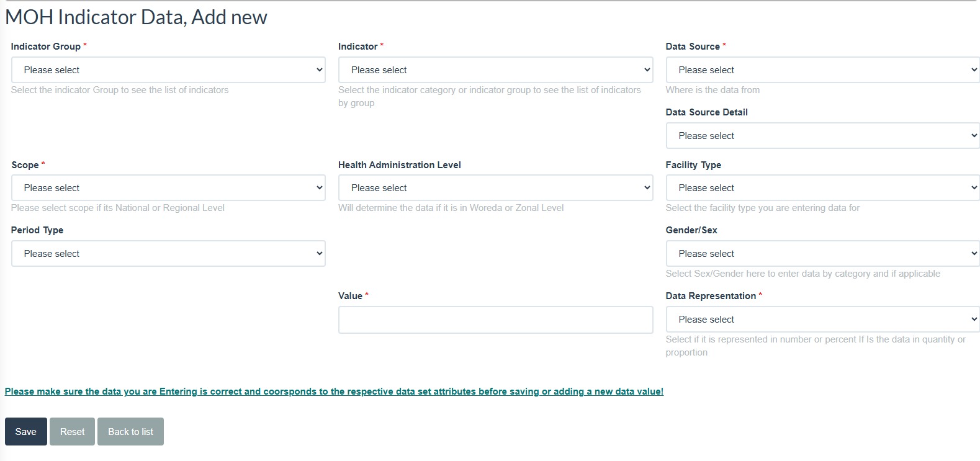
Task: Expand the Data Source Detail dropdown
Action: click(822, 136)
